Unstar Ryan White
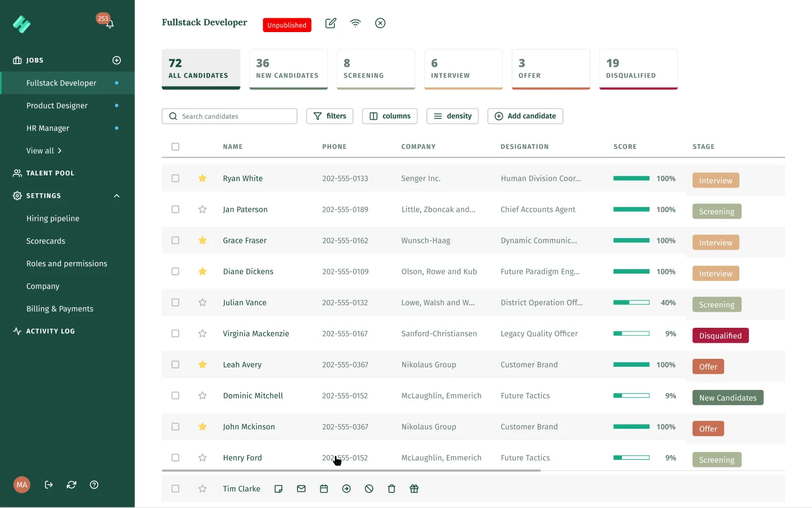The image size is (812, 508). pyautogui.click(x=202, y=178)
